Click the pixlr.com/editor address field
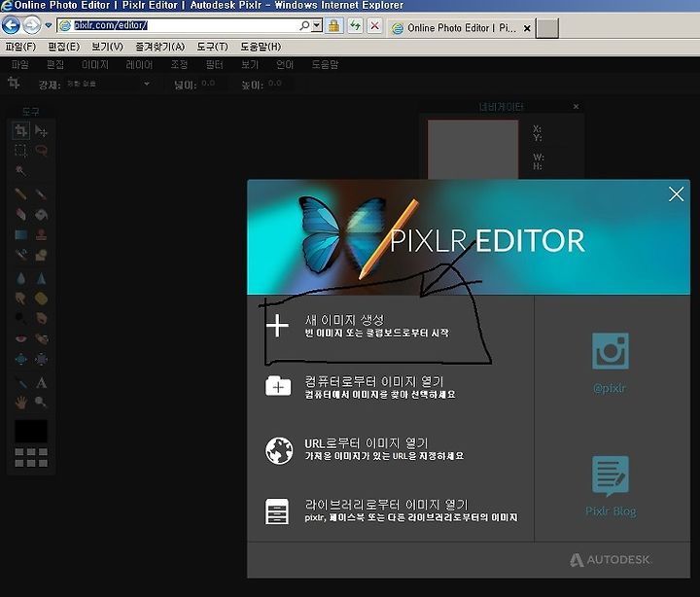700x597 pixels. (179, 25)
